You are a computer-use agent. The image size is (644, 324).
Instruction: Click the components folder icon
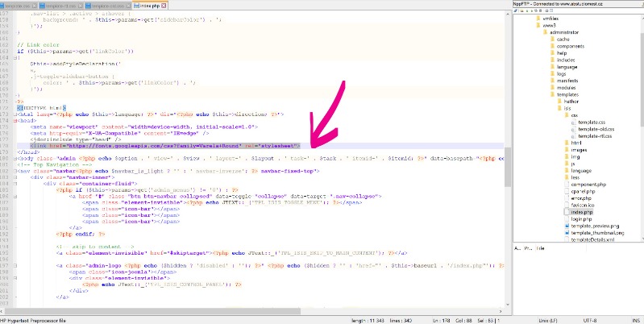pyautogui.click(x=552, y=47)
